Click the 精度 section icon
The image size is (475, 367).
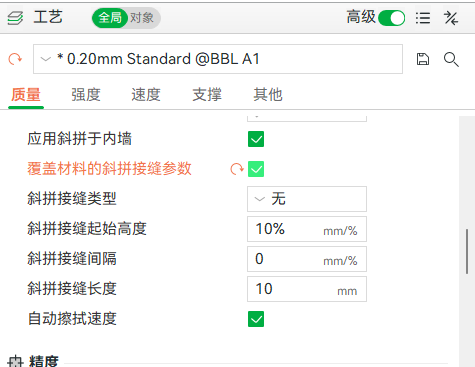[x=15, y=361]
